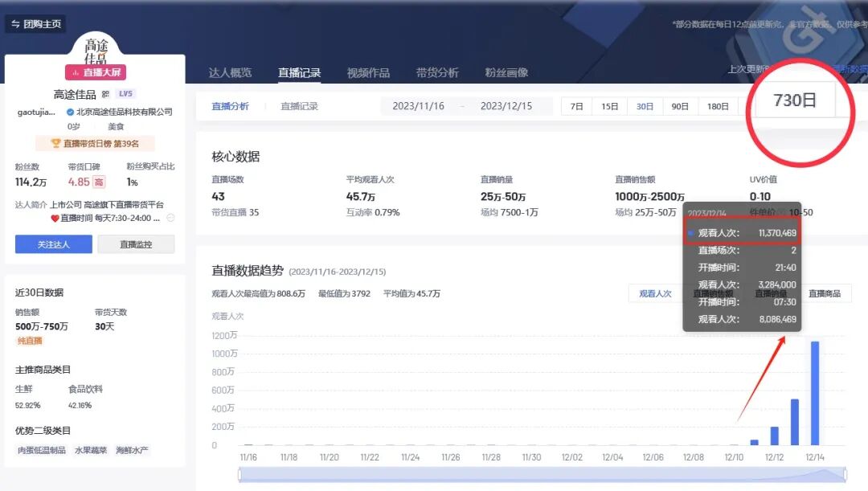The height and width of the screenshot is (491, 868).
Task: Click the 直播大屏 badge button
Action: pos(96,72)
